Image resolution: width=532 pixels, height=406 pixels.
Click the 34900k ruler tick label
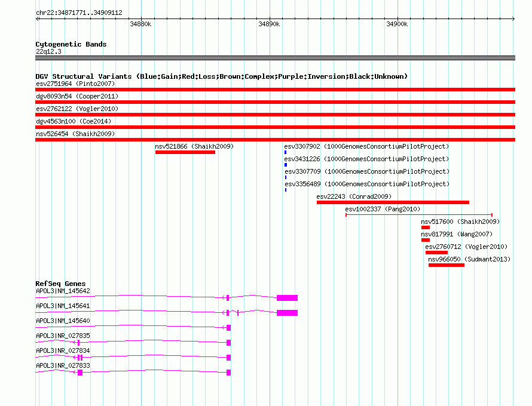click(397, 24)
